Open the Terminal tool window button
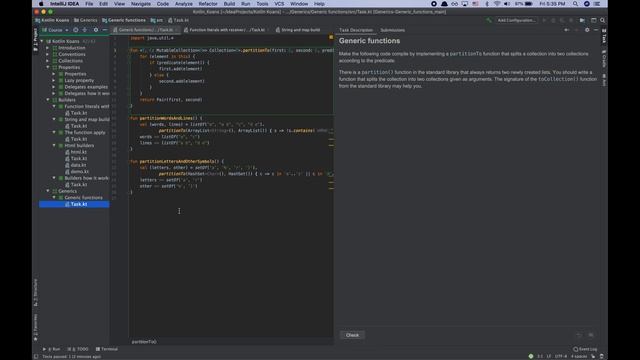 pyautogui.click(x=107, y=349)
